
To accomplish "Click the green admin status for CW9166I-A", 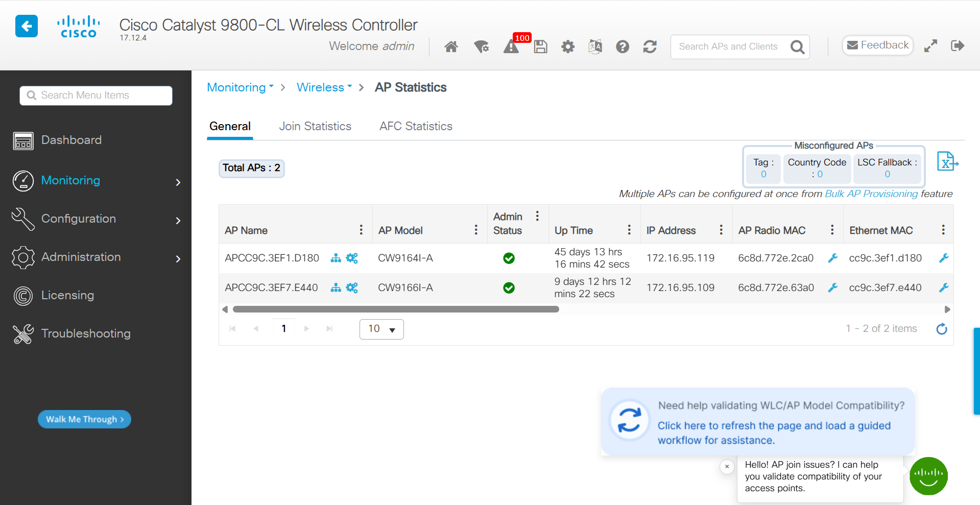I will 509,288.
